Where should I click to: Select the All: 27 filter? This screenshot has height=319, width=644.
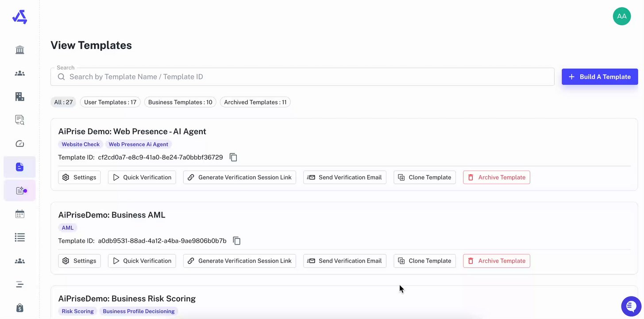pos(63,102)
